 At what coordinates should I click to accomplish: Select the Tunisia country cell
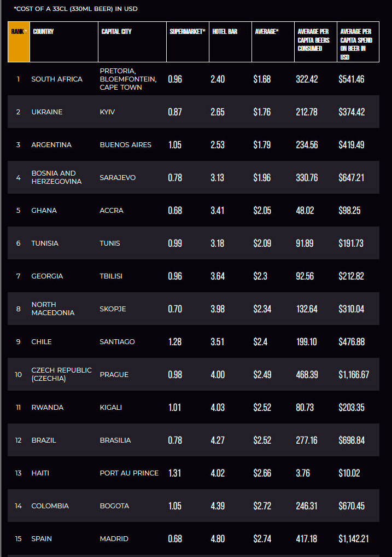(45, 243)
